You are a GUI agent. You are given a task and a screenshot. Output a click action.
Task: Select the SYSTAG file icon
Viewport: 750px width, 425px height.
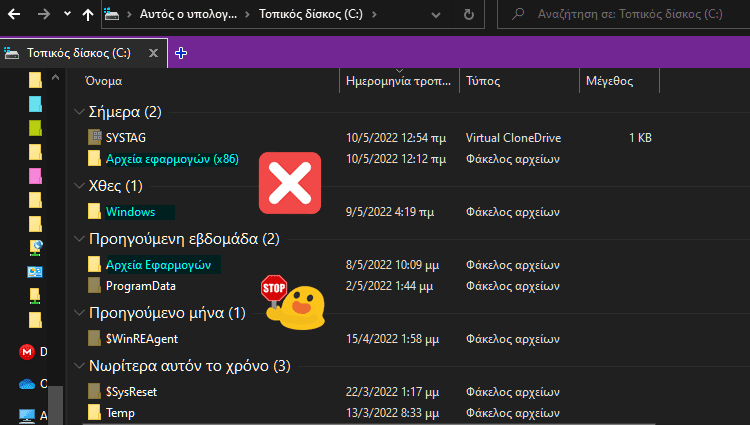[x=95, y=137]
